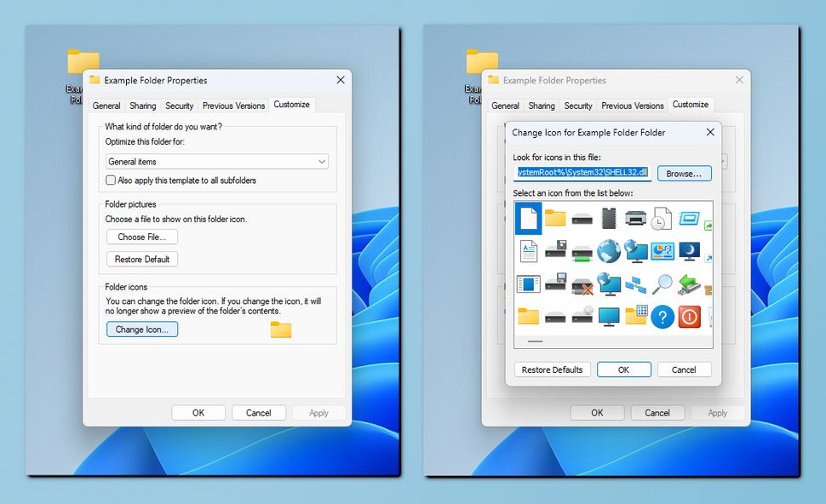The width and height of the screenshot is (826, 504).
Task: Open the Sharing tab
Action: (x=142, y=106)
